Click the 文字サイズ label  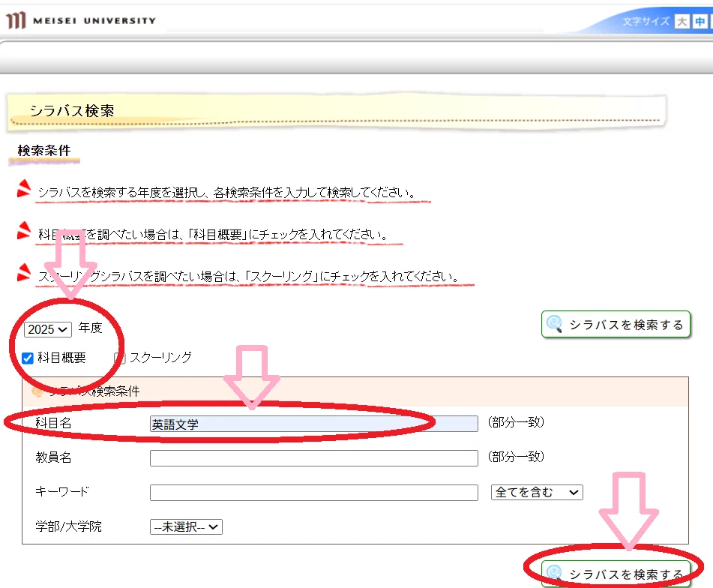tap(646, 21)
